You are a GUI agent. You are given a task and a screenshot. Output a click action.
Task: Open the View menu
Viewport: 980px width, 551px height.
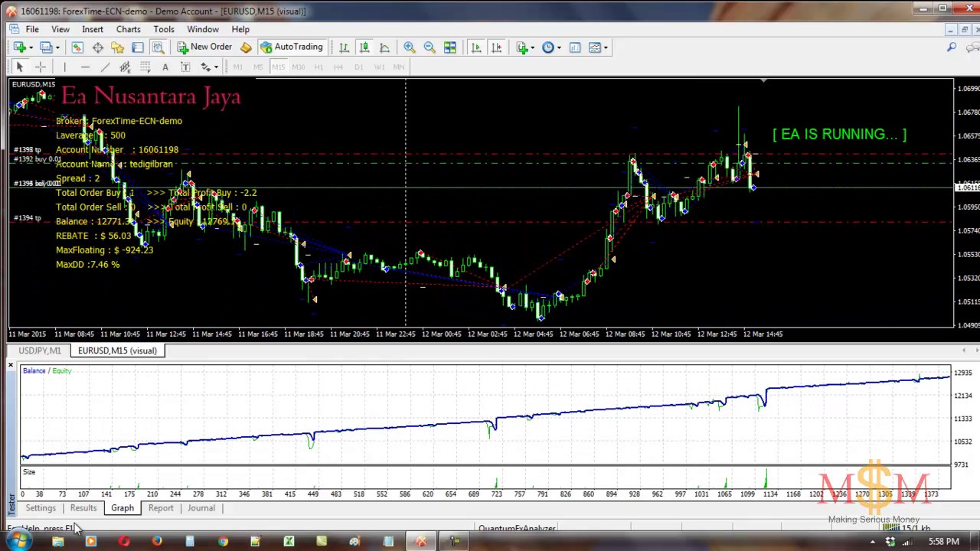tap(60, 29)
